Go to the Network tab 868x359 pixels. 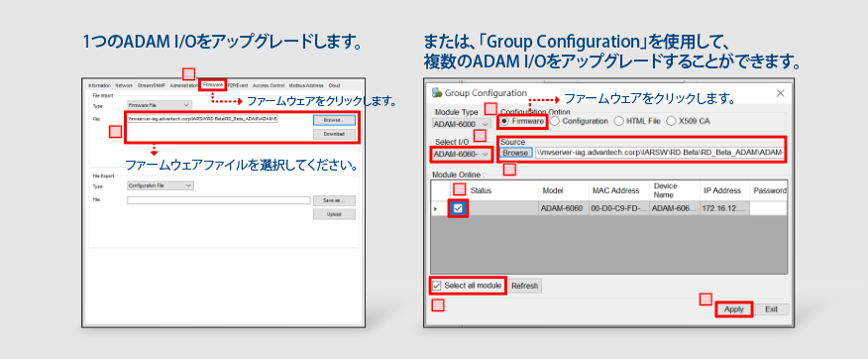[124, 86]
